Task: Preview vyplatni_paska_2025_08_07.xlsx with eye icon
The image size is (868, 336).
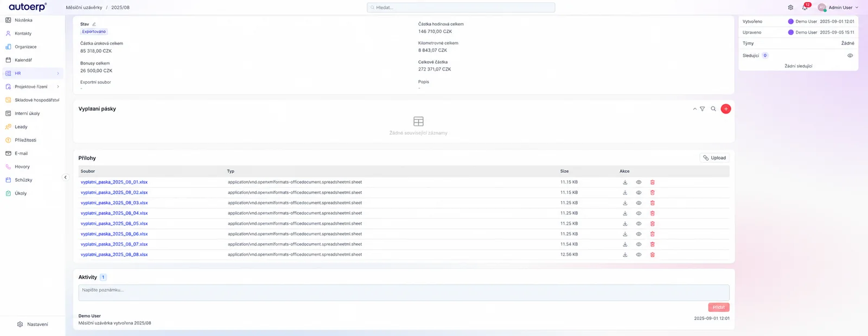Action: pos(639,244)
